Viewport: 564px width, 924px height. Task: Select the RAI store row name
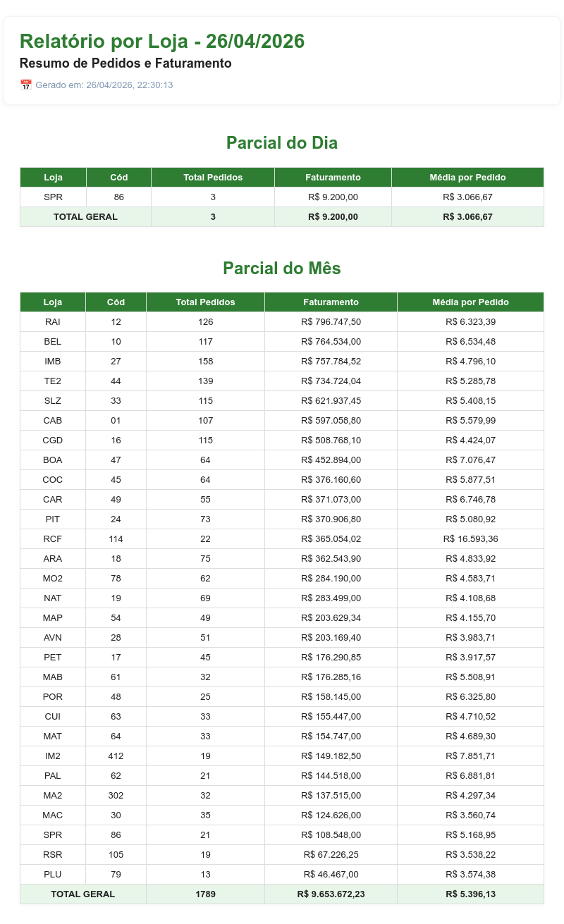(53, 322)
